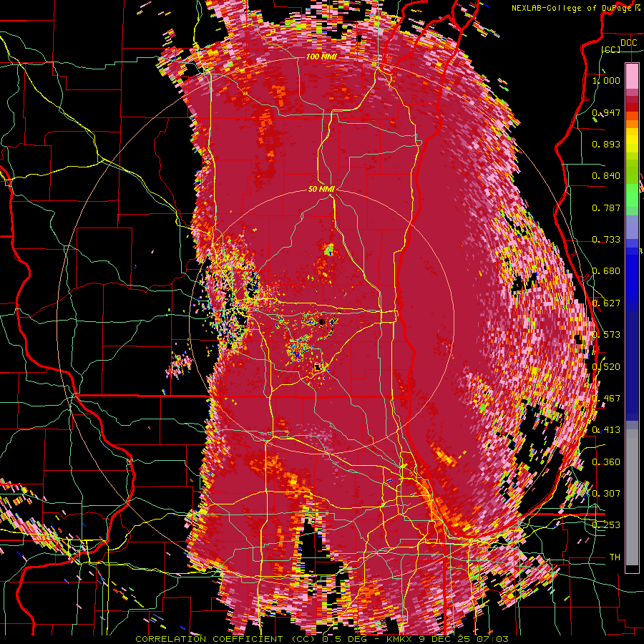Select the 0.680 color scale value
Image resolution: width=644 pixels, height=644 pixels.
point(606,271)
